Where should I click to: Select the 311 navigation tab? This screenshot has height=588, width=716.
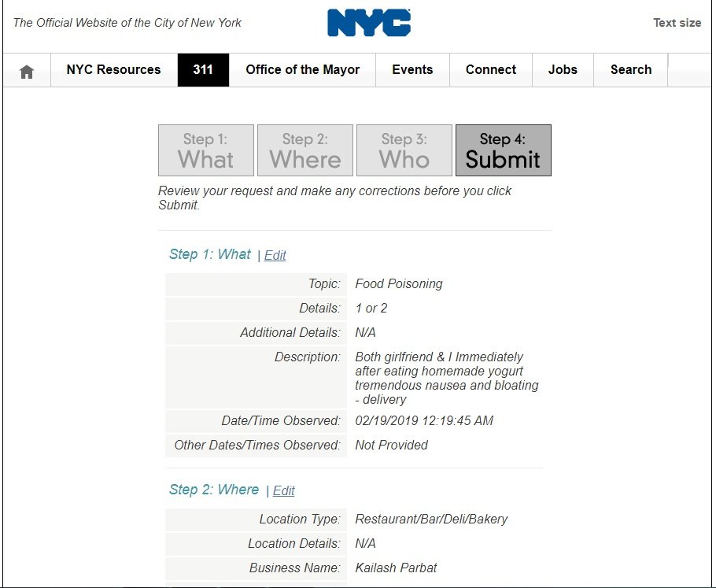203,70
